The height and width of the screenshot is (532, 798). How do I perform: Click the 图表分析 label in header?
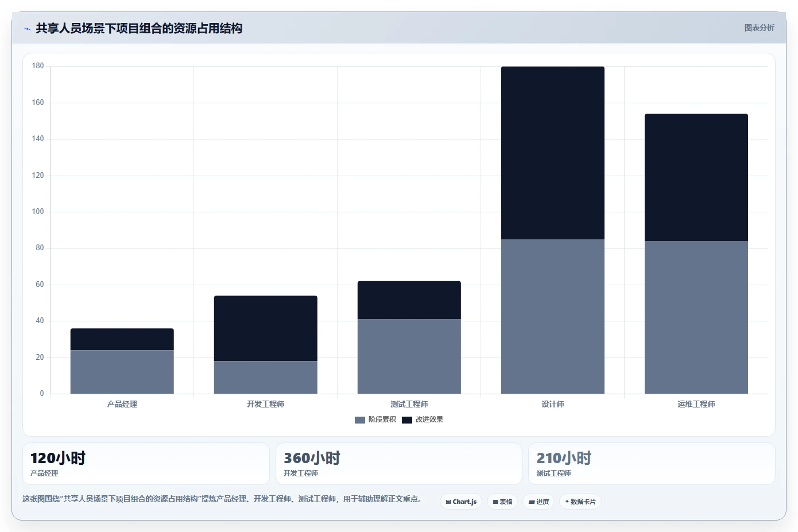[x=759, y=28]
